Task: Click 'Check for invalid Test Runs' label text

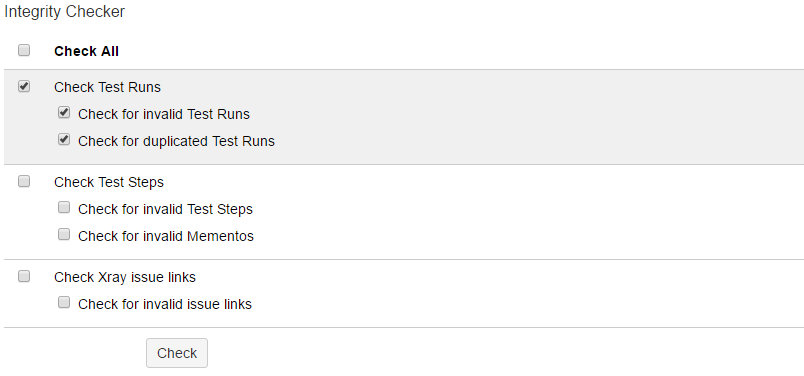Action: click(164, 114)
